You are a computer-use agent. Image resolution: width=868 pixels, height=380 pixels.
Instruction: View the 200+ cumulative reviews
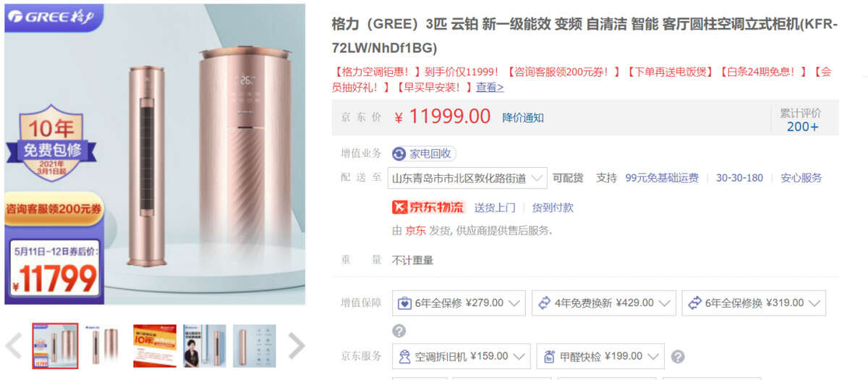(803, 127)
